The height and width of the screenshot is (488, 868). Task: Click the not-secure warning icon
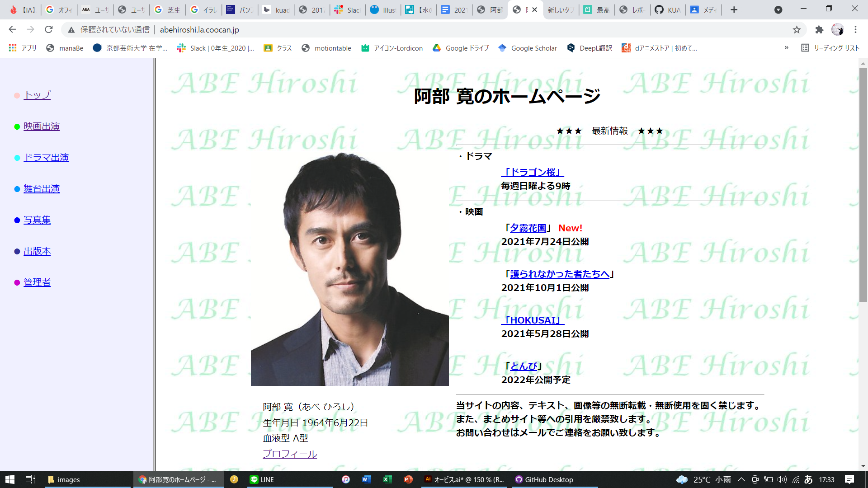pos(71,30)
